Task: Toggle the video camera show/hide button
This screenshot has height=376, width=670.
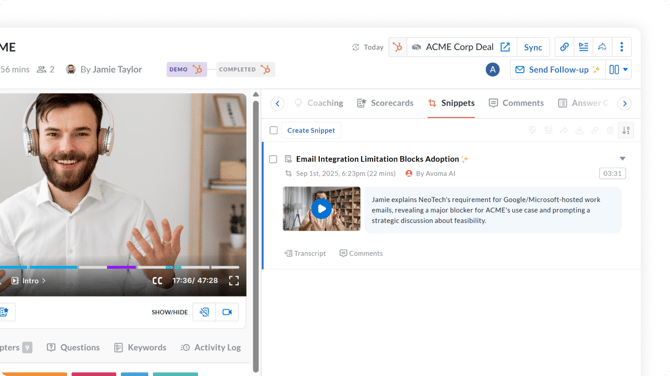Action: click(227, 312)
